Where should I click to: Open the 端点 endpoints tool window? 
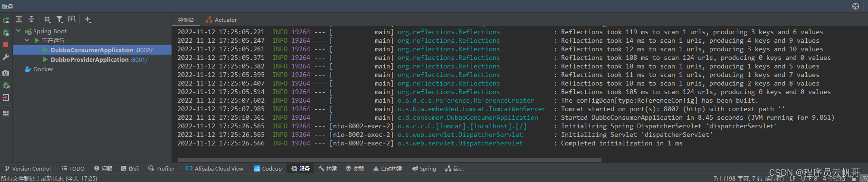455,169
